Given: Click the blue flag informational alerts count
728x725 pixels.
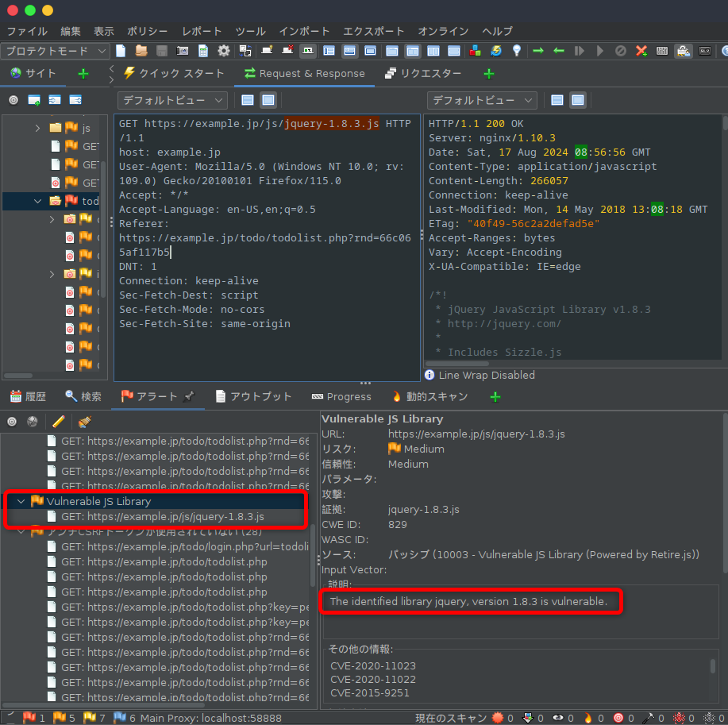Looking at the screenshot, I should point(125,718).
